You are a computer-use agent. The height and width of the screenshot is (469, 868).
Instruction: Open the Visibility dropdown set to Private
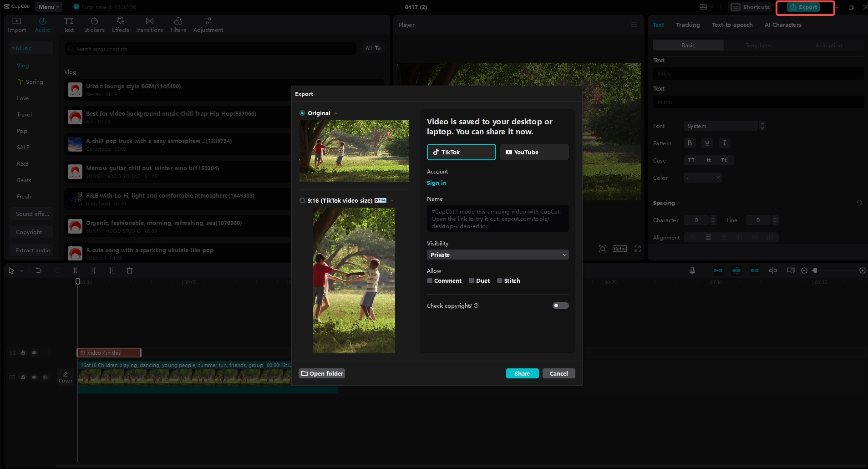click(x=497, y=255)
